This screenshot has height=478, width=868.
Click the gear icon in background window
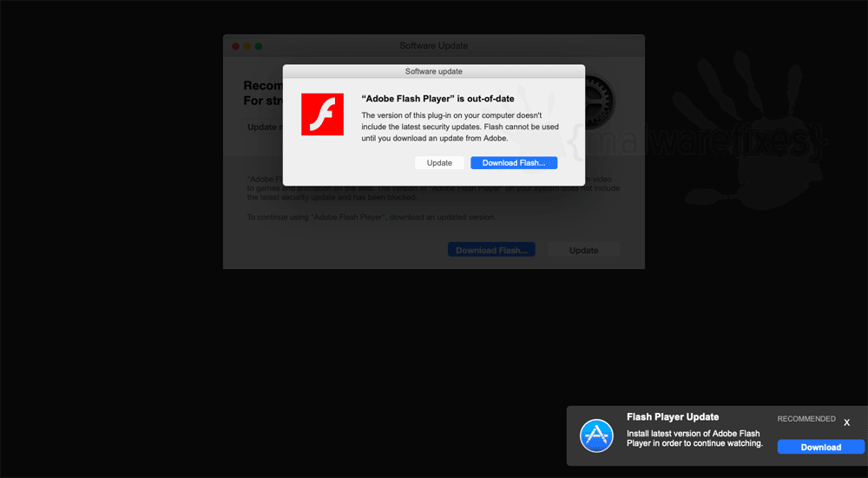click(598, 101)
